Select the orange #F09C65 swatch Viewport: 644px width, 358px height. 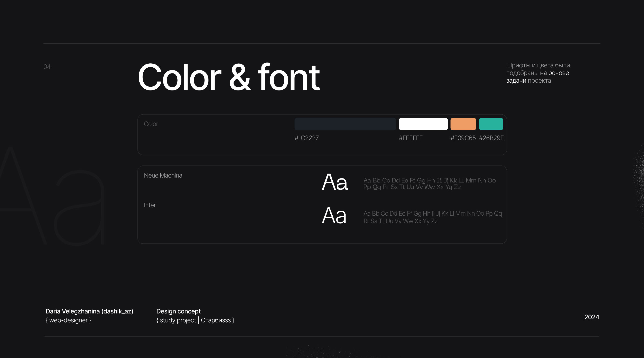(x=463, y=124)
